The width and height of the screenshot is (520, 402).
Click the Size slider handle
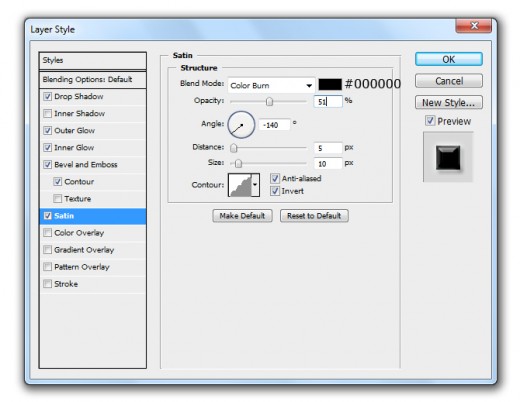point(238,163)
